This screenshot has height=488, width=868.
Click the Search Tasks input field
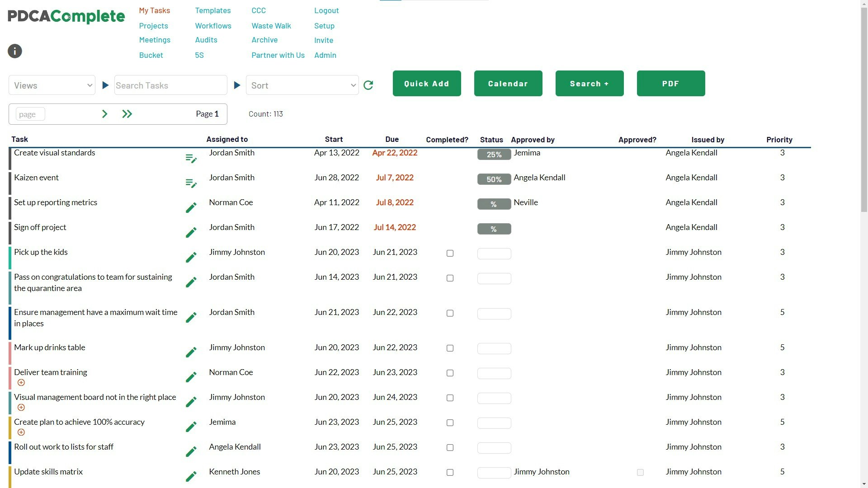pos(170,85)
